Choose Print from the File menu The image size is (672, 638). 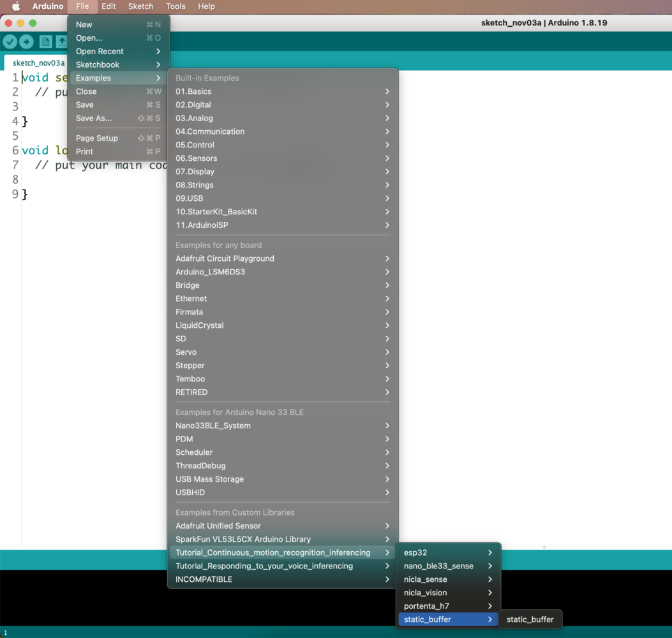coord(119,151)
